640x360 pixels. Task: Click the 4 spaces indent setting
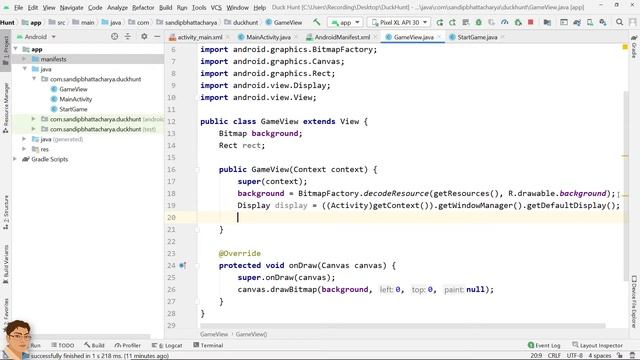click(x=600, y=356)
